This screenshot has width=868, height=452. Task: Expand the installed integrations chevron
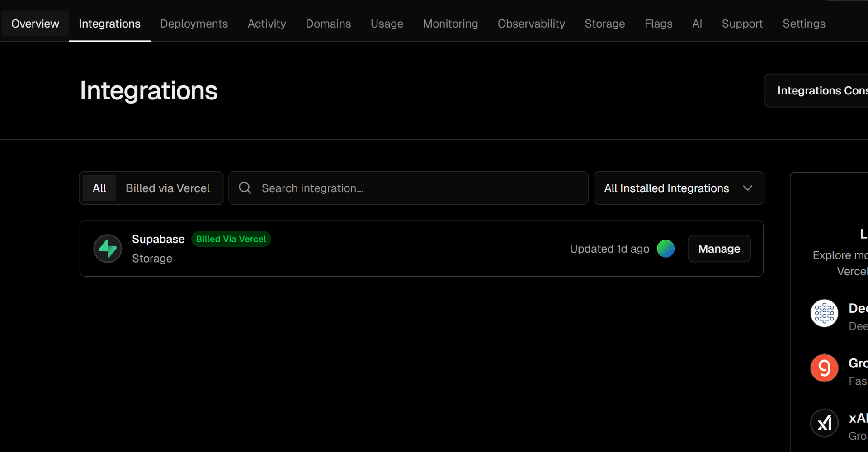pos(748,188)
